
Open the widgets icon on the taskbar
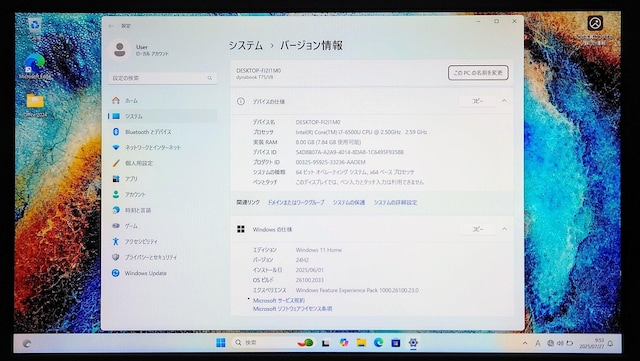coord(27,344)
